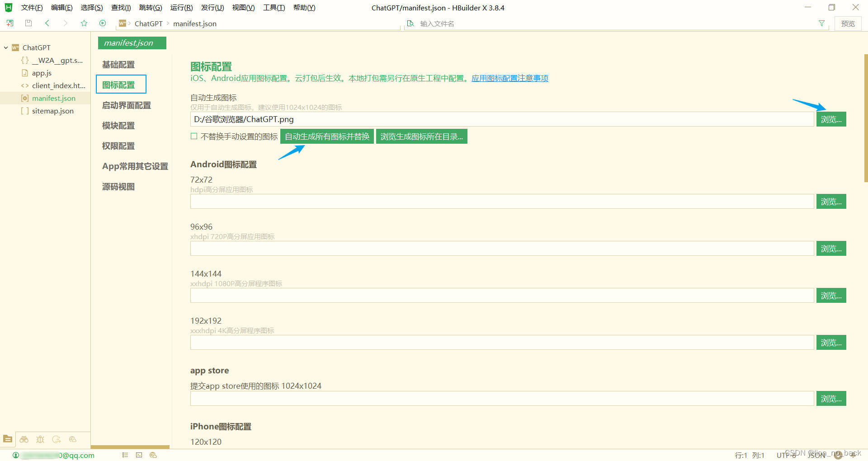The height and width of the screenshot is (461, 868).
Task: Click 自动生成所有图标并替换 button
Action: pos(327,136)
